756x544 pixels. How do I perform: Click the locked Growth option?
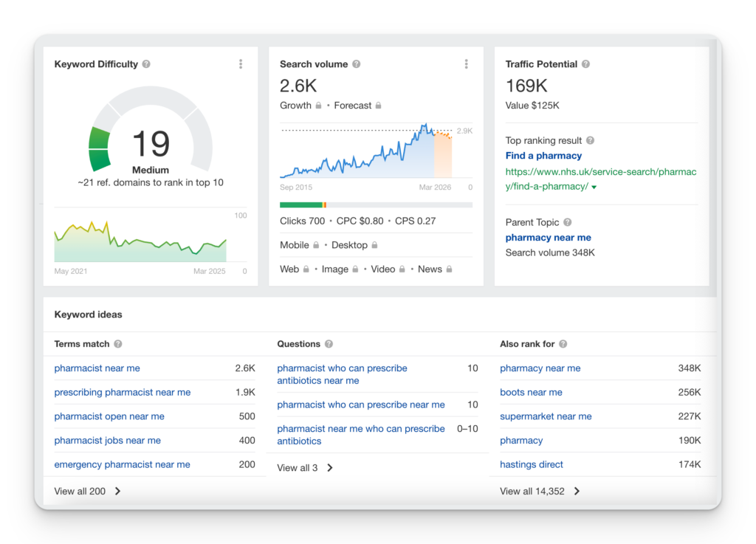click(300, 106)
